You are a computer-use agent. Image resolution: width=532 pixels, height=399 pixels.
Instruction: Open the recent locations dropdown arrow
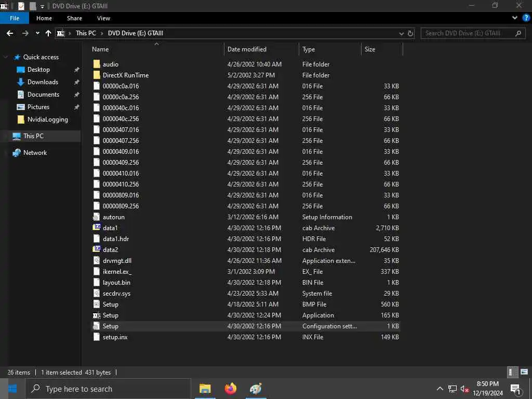click(37, 33)
